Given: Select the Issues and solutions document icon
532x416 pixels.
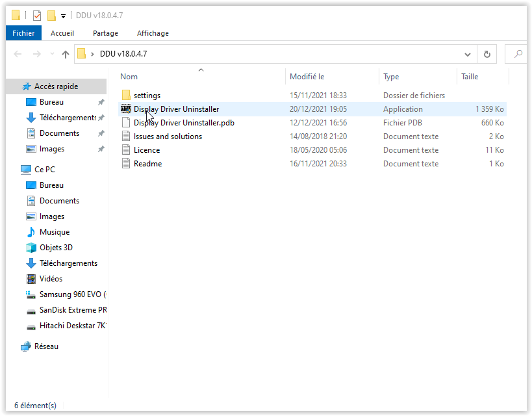Looking at the screenshot, I should click(x=126, y=136).
